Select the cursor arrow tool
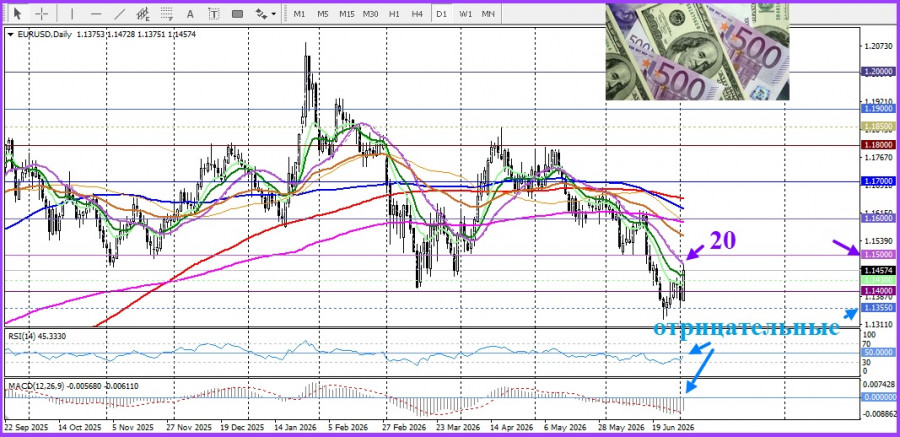The width and height of the screenshot is (900, 437). point(18,13)
